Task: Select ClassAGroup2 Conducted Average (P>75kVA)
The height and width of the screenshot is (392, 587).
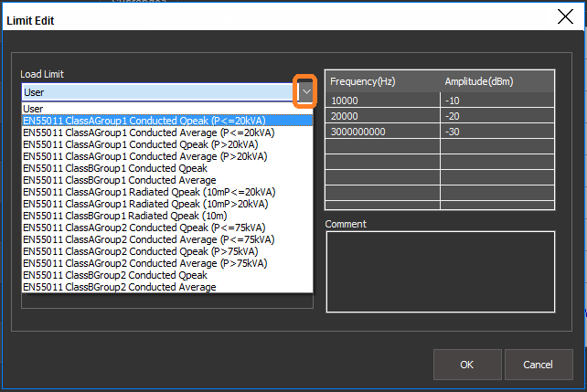Action: click(144, 263)
